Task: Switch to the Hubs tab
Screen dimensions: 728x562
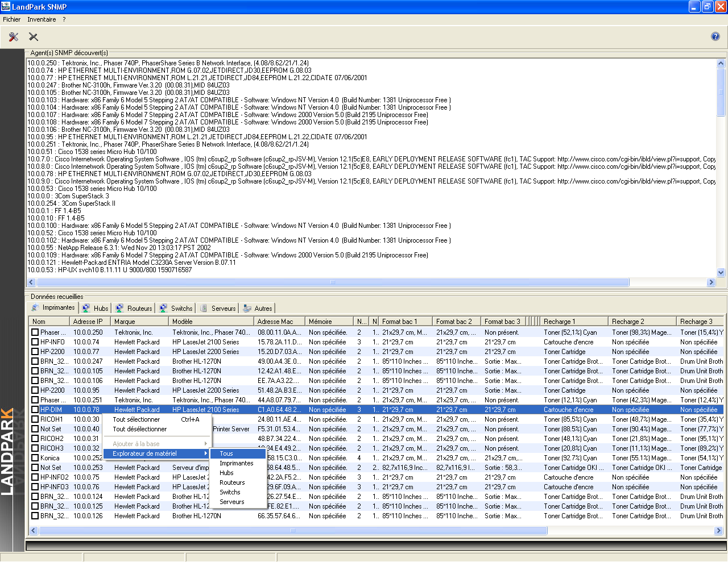Action: [95, 308]
